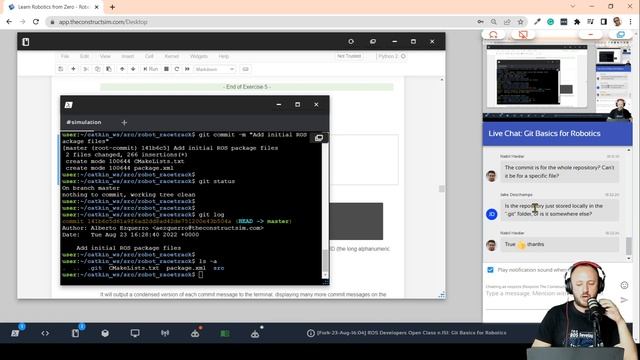Open the terminal tool in bottom dock

[15, 333]
